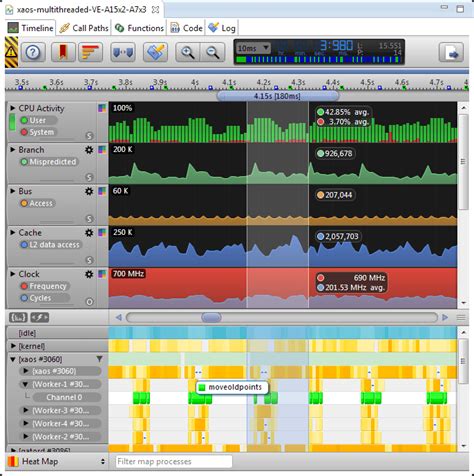Open the 10ms time unit dropdown
Screen dimensions: 474x476
coord(253,48)
